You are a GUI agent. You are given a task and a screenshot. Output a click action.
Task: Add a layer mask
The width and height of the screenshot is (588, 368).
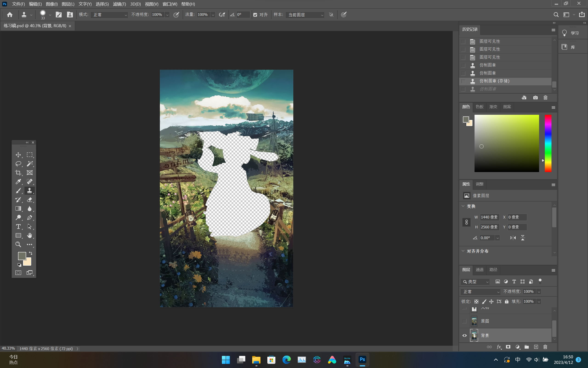tap(508, 347)
